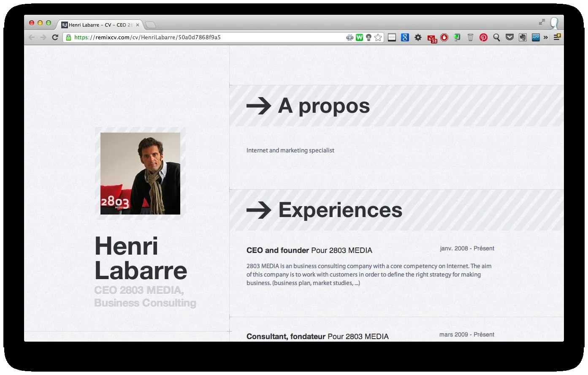Click "Internet and marketing specialist" text
This screenshot has width=588, height=375.
pyautogui.click(x=290, y=150)
